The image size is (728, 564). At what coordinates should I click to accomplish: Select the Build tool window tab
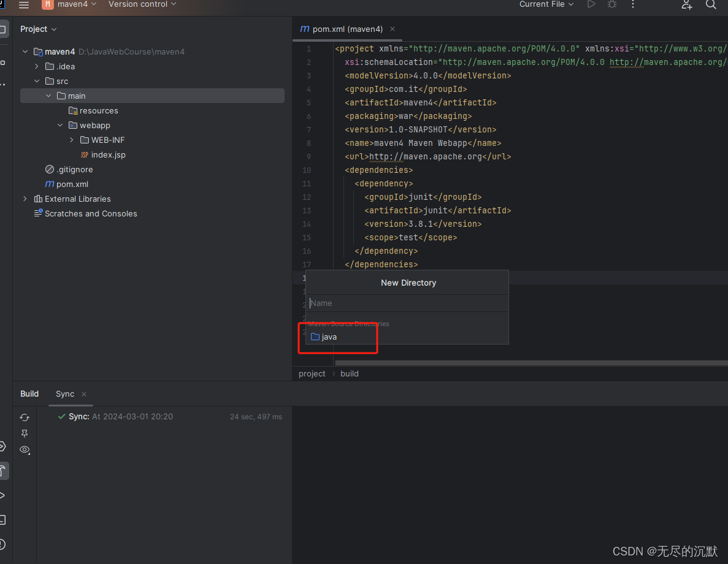(x=29, y=394)
